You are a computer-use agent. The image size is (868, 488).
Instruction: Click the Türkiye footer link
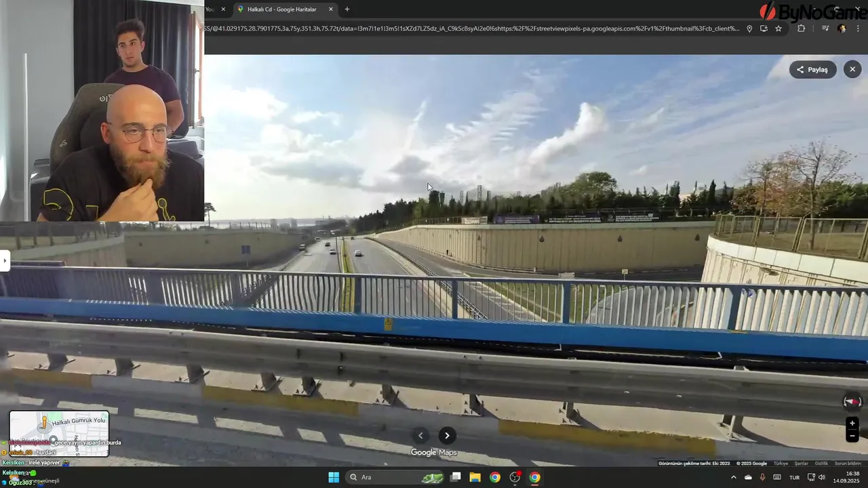coord(781,464)
